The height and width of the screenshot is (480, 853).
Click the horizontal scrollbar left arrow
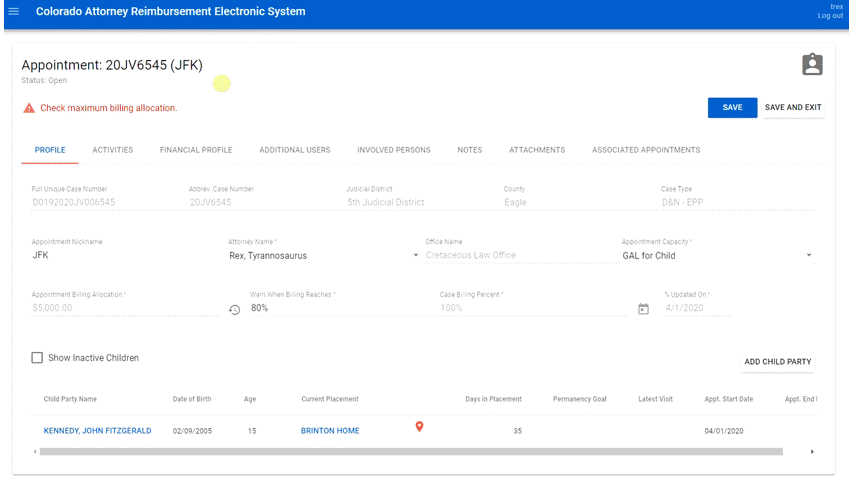35,452
